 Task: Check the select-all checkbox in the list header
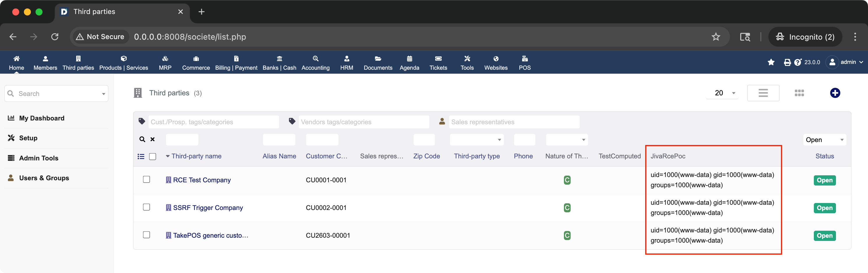coord(153,156)
